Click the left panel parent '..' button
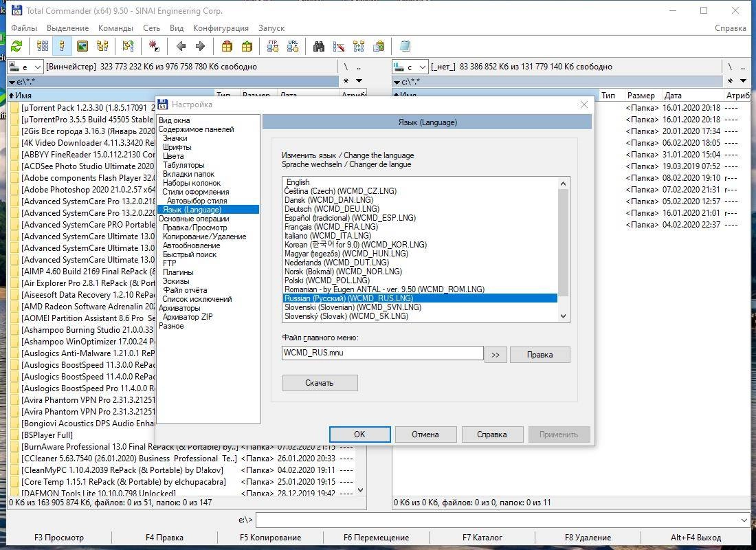756x550 pixels. [x=359, y=67]
